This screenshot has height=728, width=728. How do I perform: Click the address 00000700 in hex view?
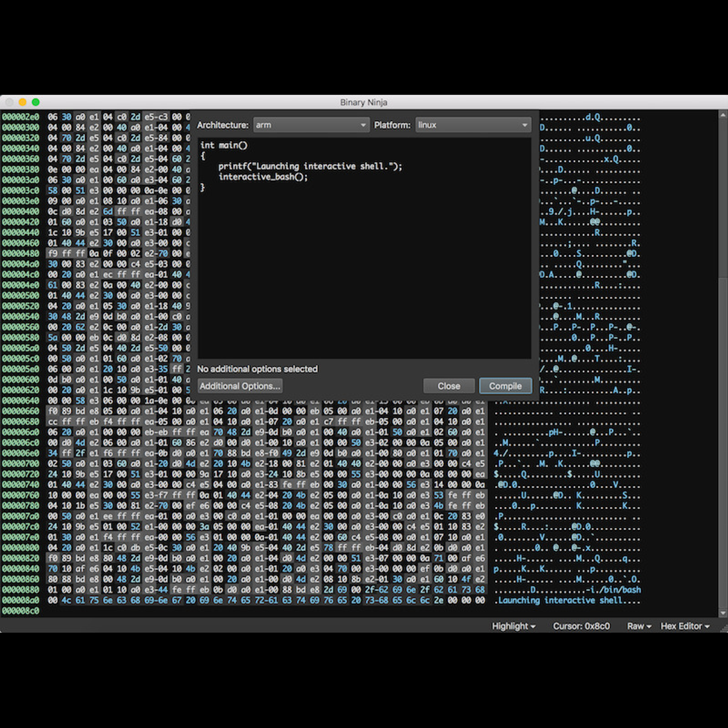(20, 464)
